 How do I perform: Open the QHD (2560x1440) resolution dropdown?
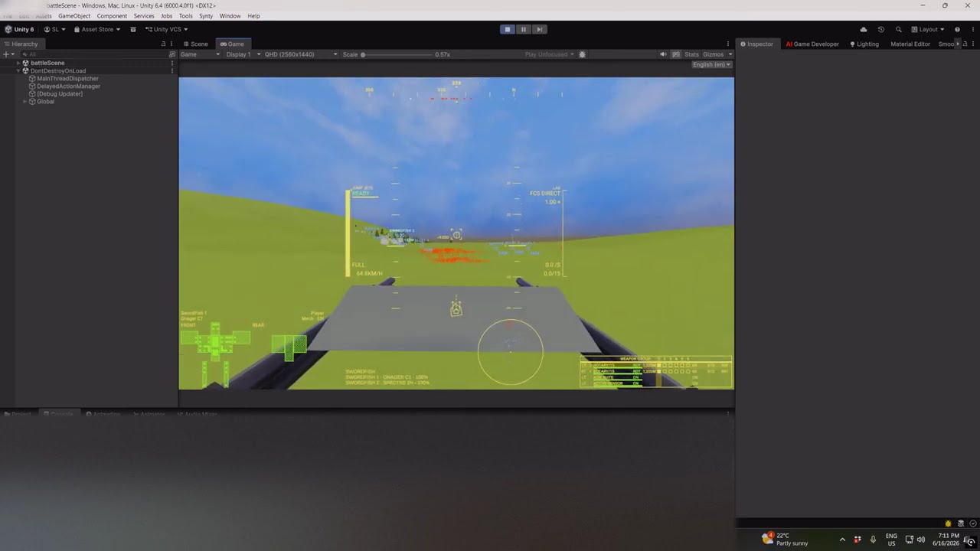pyautogui.click(x=301, y=54)
